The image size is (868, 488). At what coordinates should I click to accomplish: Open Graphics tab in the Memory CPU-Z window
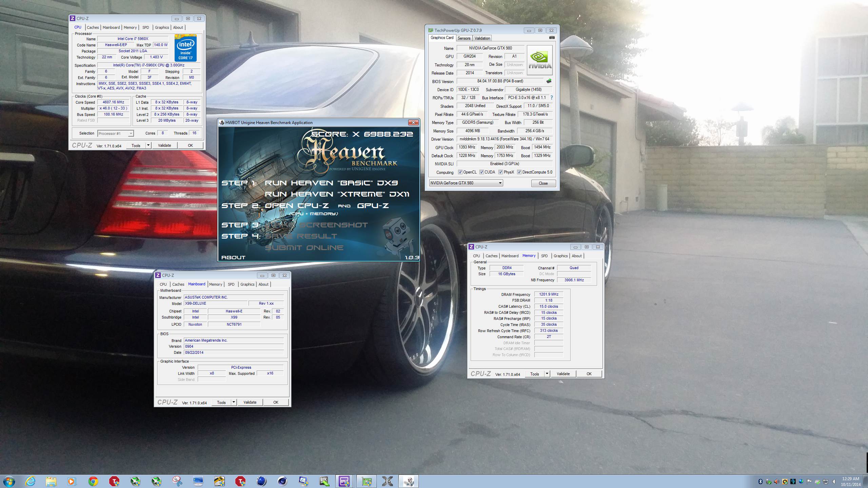click(x=560, y=256)
